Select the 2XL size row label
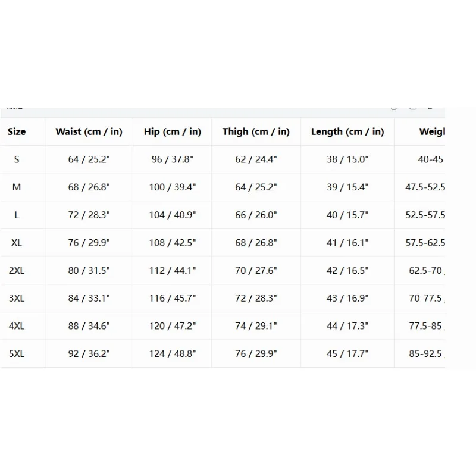476x476 pixels. pyautogui.click(x=17, y=271)
